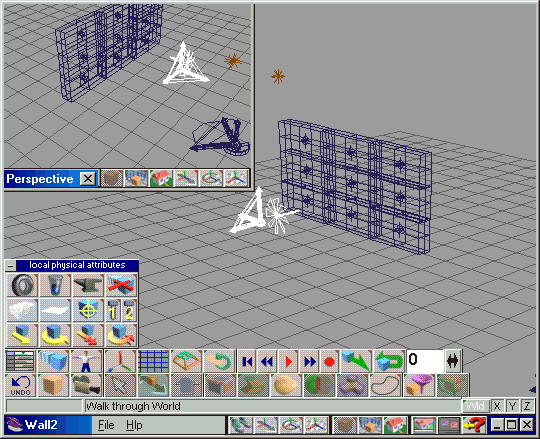
Task: Click the frame number field showing 0
Action: pyautogui.click(x=425, y=361)
